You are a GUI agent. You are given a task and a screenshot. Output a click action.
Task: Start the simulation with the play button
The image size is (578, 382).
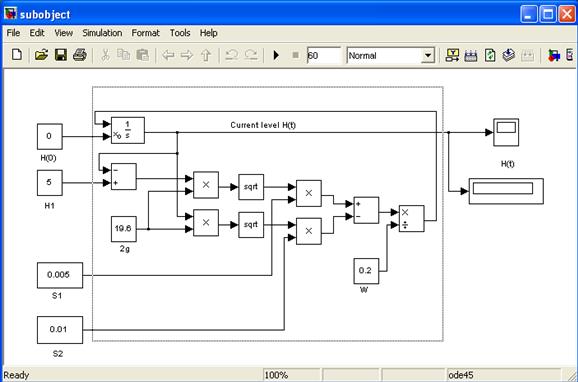(276, 56)
